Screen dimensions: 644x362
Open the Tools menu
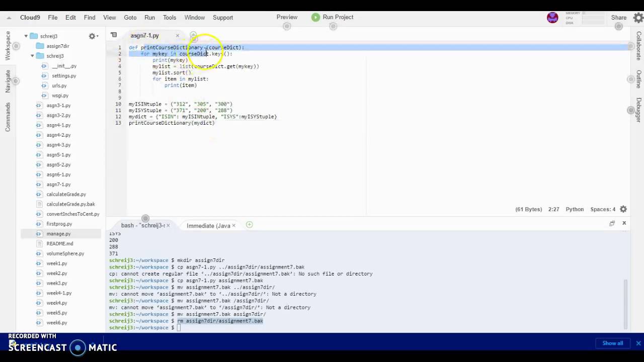[170, 18]
